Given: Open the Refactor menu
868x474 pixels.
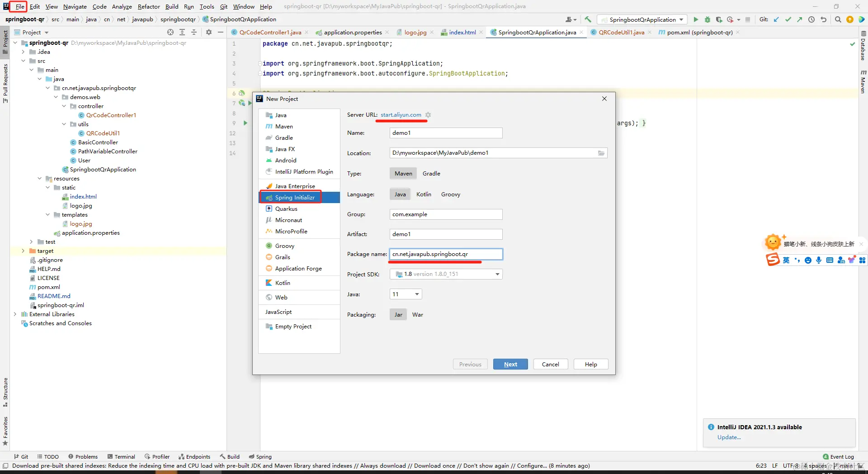Looking at the screenshot, I should pyautogui.click(x=149, y=6).
